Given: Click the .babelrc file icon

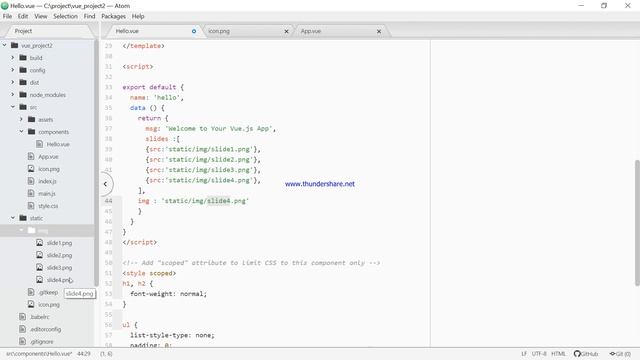Looking at the screenshot, I should [23, 316].
